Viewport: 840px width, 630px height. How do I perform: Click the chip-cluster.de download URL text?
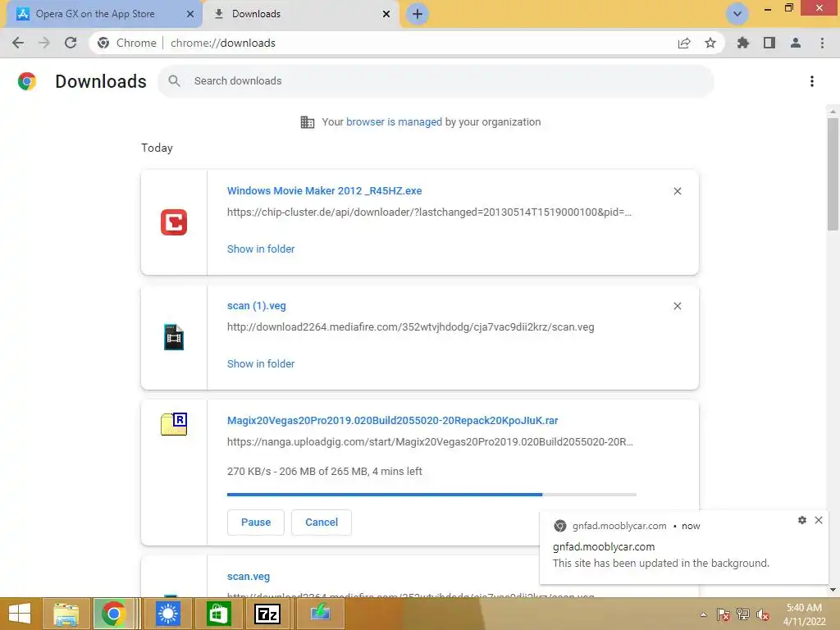tap(429, 212)
